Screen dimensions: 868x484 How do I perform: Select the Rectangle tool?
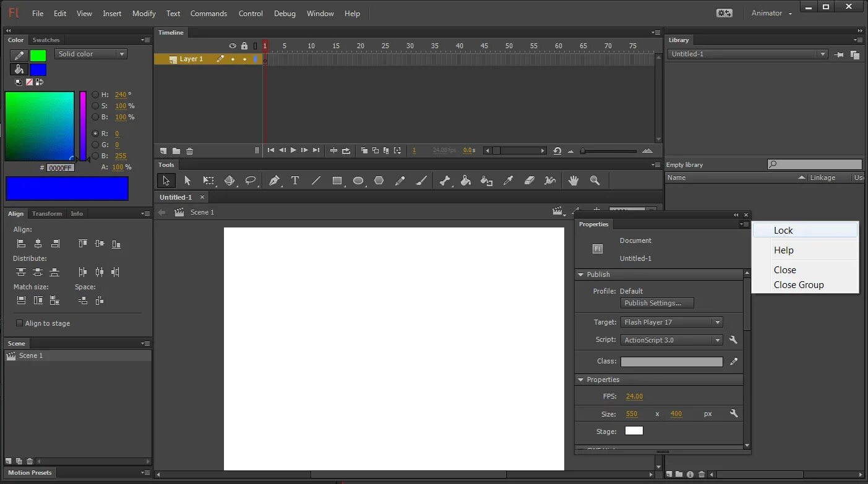[337, 180]
